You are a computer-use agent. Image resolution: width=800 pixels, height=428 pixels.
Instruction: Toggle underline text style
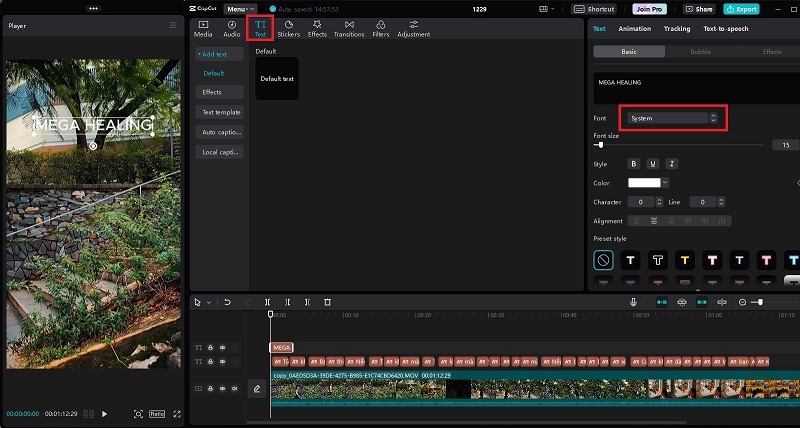(x=653, y=164)
